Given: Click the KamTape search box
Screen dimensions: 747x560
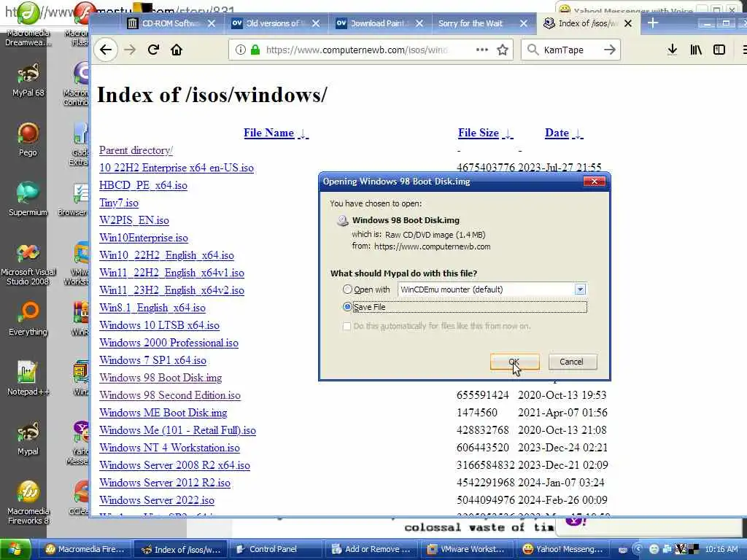Looking at the screenshot, I should point(570,50).
